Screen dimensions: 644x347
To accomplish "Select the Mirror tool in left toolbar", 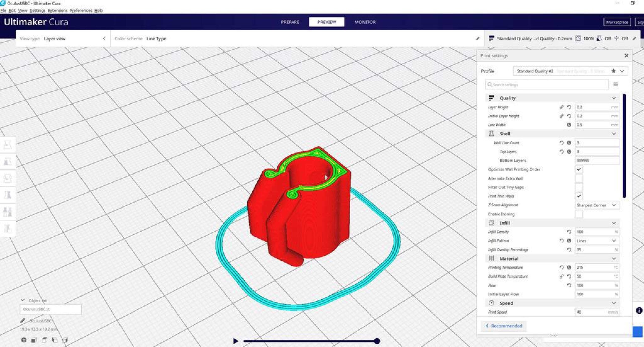I will click(8, 195).
